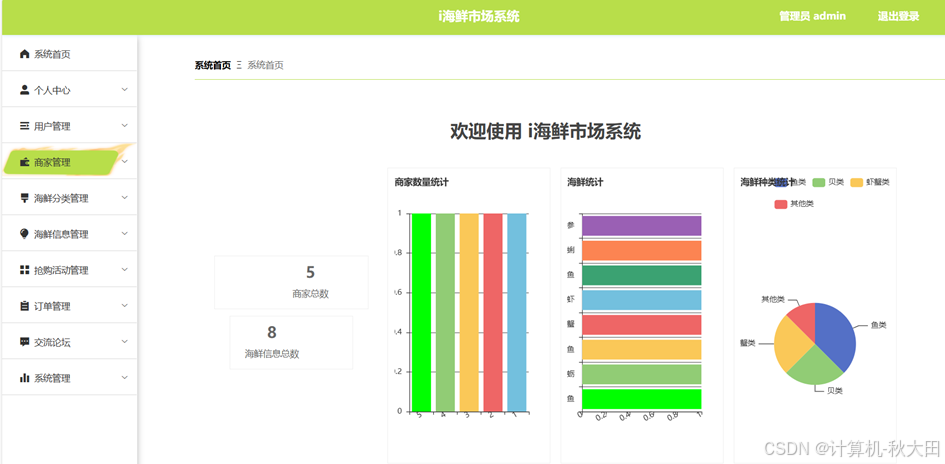Click the 蟹类 label left of the pie
This screenshot has width=945, height=464.
(x=748, y=343)
